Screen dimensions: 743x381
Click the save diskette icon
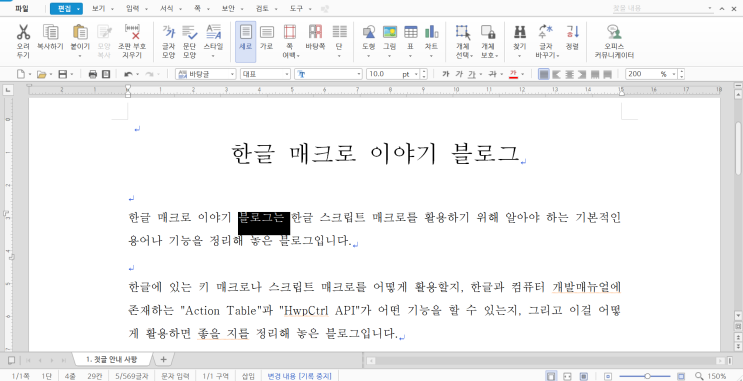pyautogui.click(x=62, y=74)
